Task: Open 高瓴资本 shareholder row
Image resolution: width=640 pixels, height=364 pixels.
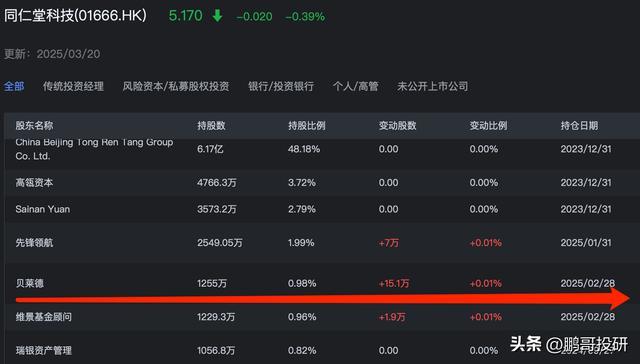Action: click(x=322, y=183)
